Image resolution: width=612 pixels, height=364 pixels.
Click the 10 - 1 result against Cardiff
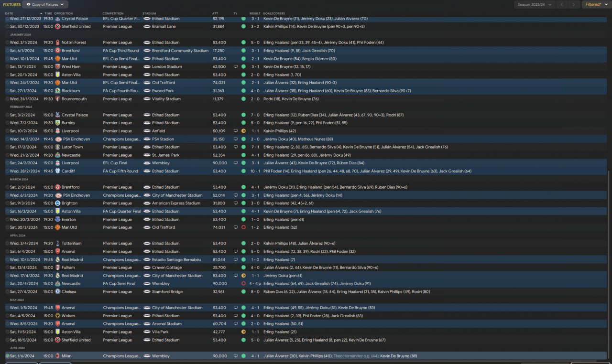coord(255,171)
